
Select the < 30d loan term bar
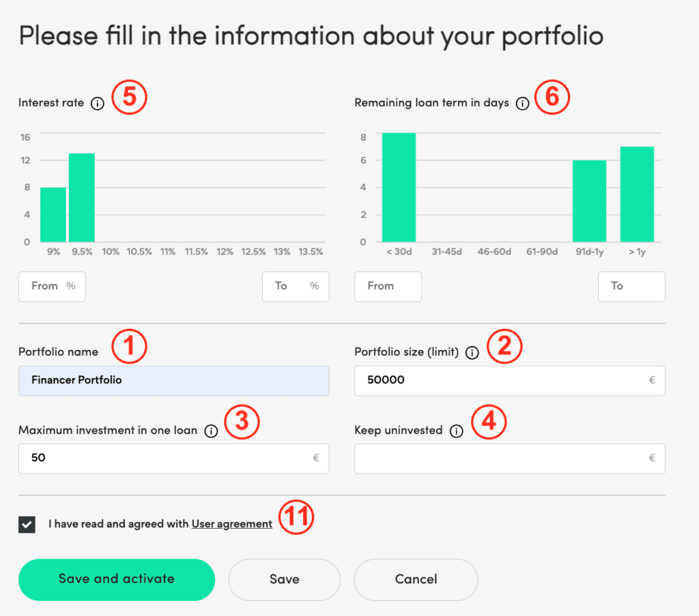399,188
